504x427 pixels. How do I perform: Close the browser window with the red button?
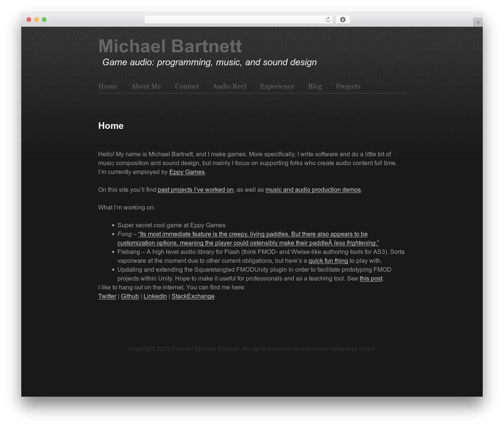(x=29, y=20)
